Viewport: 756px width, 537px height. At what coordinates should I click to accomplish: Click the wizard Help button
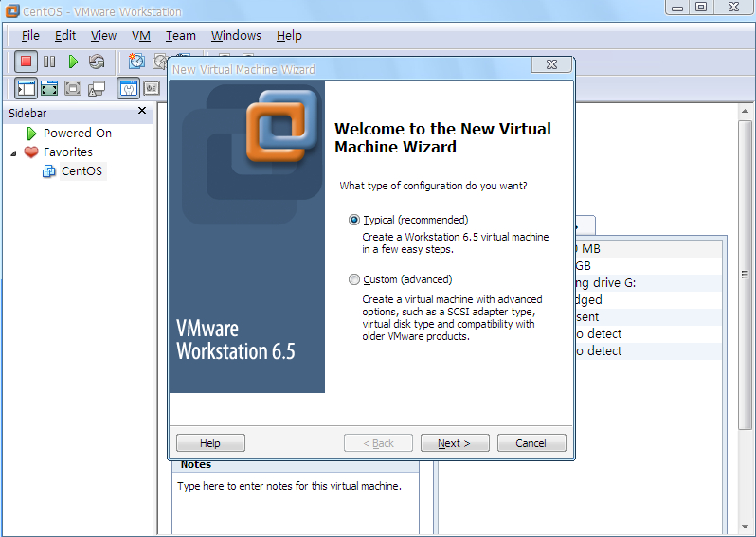pyautogui.click(x=210, y=443)
